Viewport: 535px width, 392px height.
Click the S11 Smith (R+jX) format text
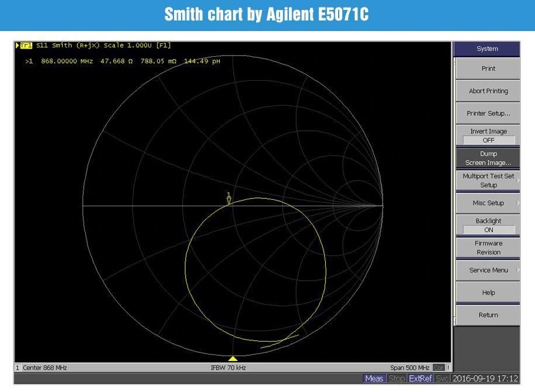67,45
